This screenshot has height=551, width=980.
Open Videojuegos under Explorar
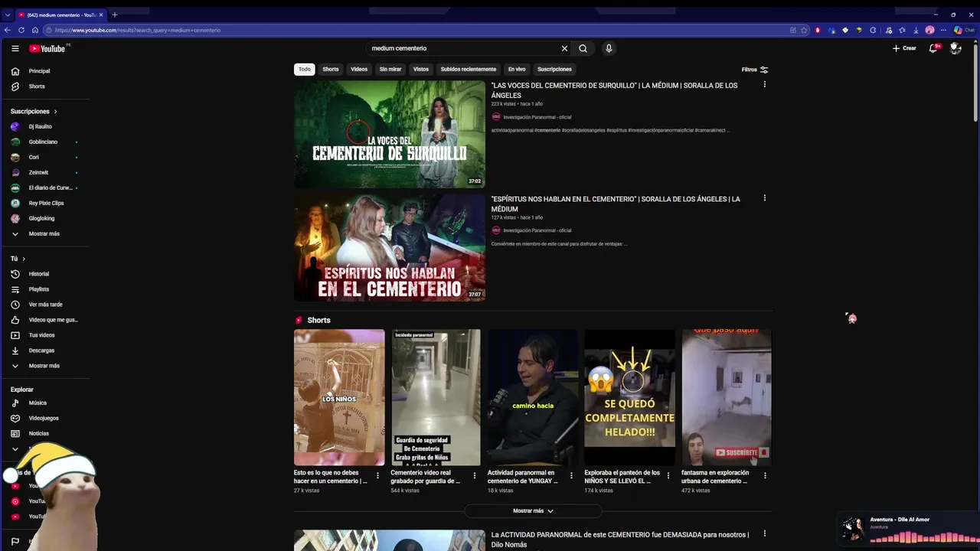45,418
